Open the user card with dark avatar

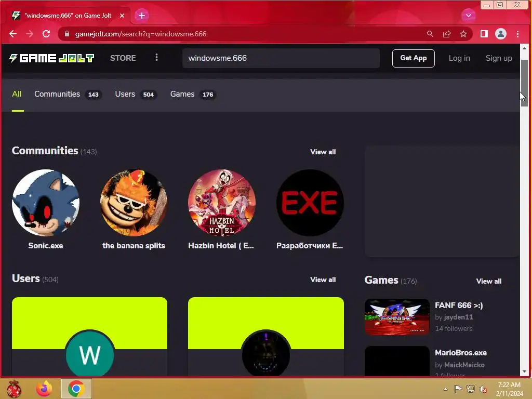tap(265, 337)
